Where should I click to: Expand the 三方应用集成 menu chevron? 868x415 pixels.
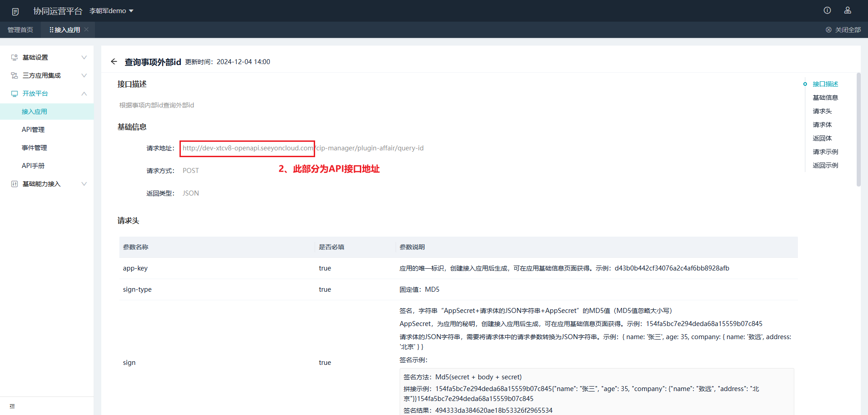(x=84, y=75)
